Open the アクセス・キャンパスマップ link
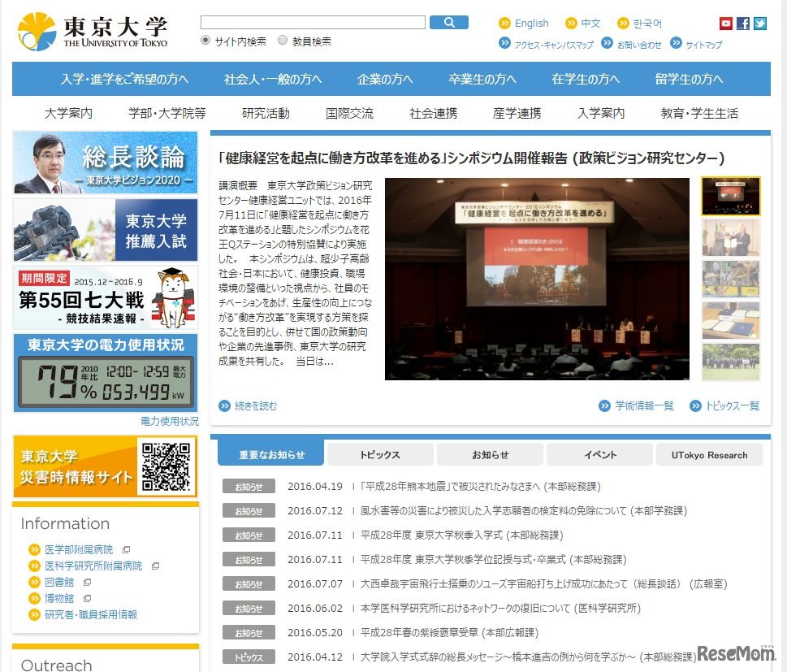787x672 pixels. 554,45
